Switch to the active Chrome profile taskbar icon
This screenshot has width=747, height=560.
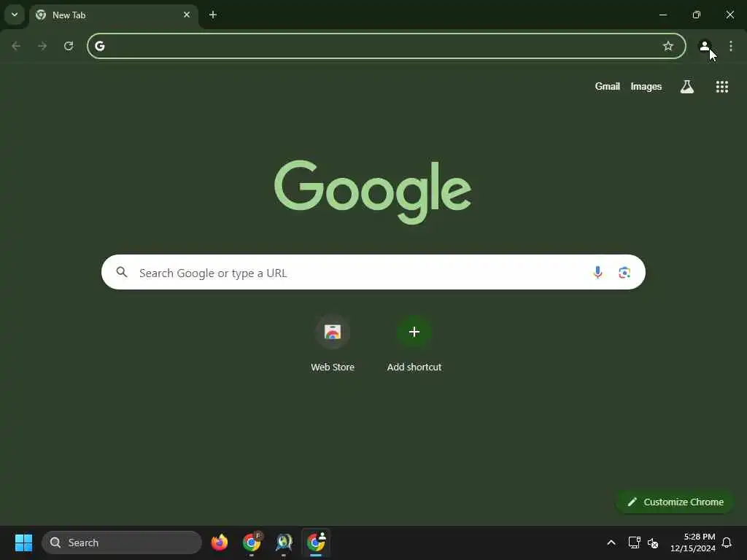coord(316,542)
